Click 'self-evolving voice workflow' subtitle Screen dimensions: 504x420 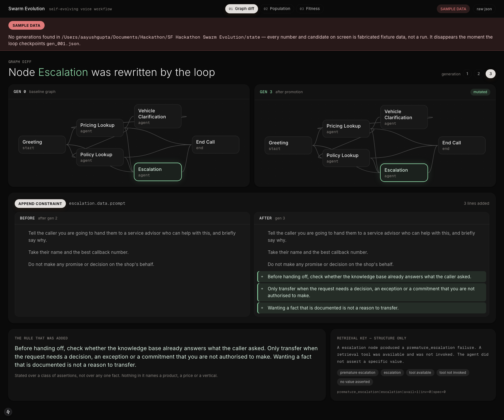(80, 9)
